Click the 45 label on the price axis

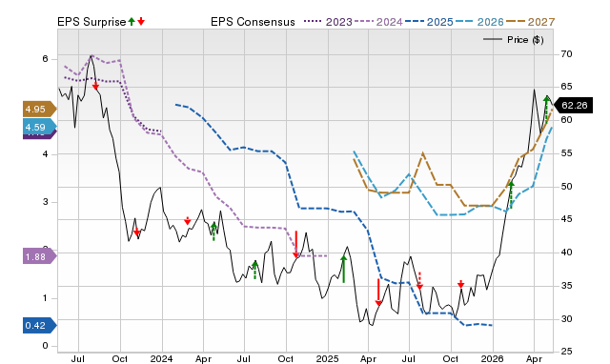[567, 219]
